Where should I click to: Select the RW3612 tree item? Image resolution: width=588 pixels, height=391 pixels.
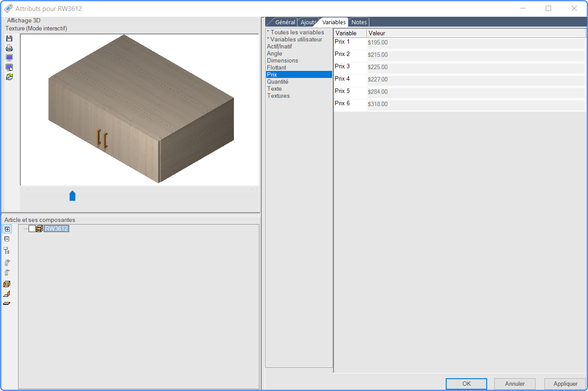pyautogui.click(x=56, y=229)
